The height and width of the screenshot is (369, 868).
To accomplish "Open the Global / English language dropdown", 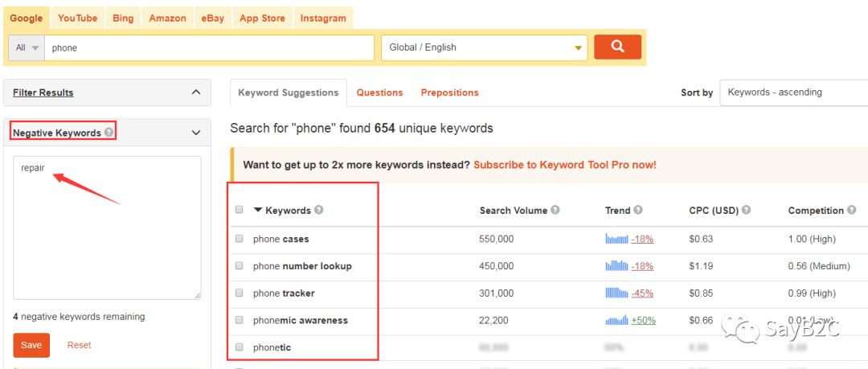I will point(485,47).
